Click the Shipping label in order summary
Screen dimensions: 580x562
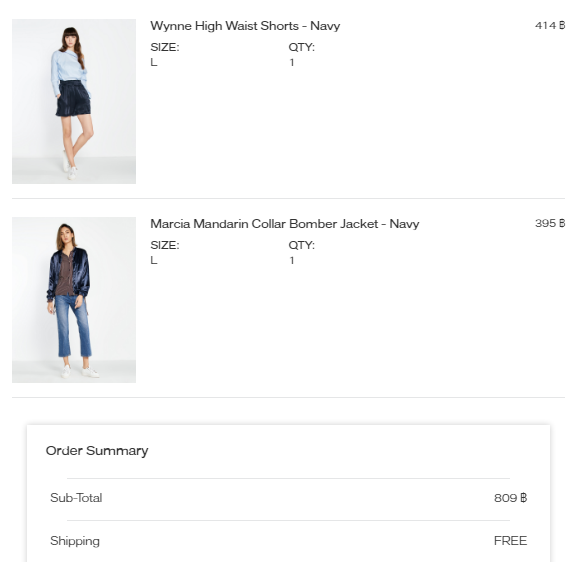pyautogui.click(x=75, y=541)
